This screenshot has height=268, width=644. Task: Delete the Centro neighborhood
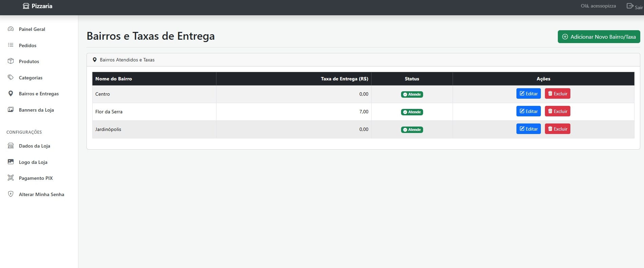(x=557, y=94)
